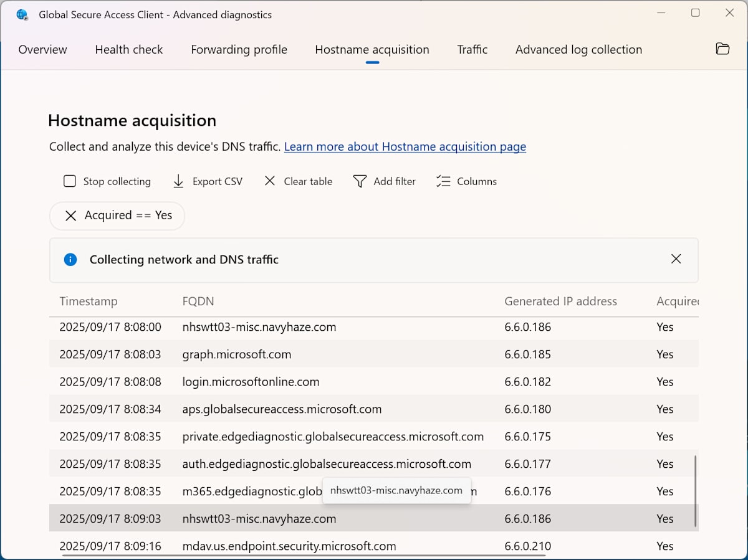Open the Traffic tab
748x560 pixels.
pyautogui.click(x=472, y=49)
